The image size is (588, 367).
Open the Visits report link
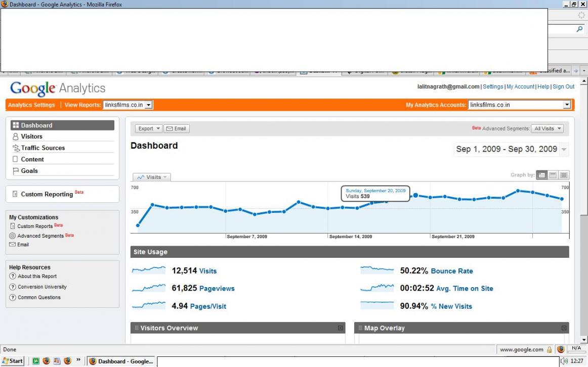[x=208, y=271]
